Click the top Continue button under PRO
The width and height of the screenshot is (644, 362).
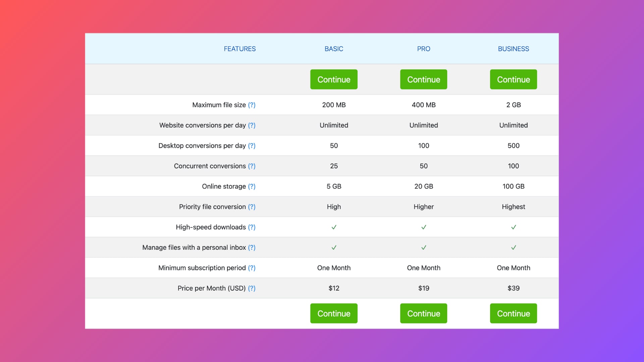point(424,79)
